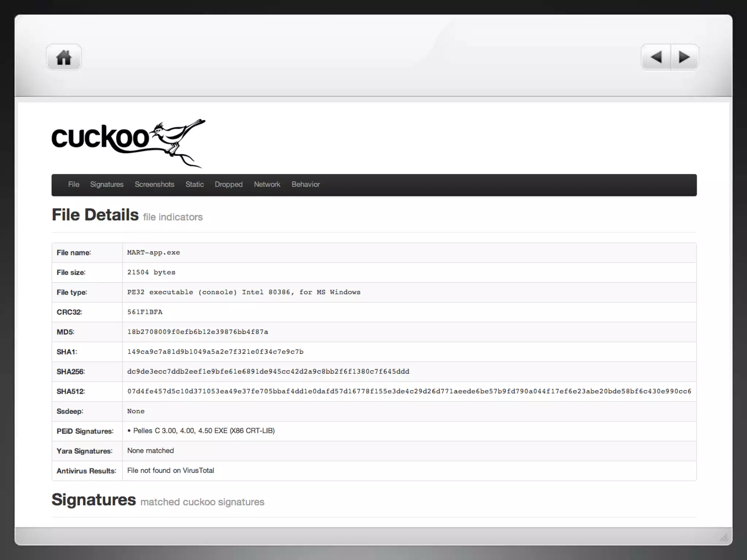Open the Network navigation item

click(267, 184)
